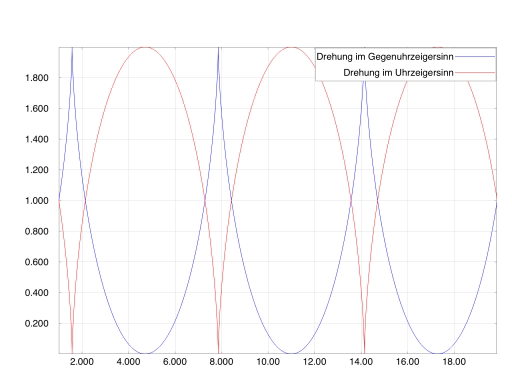Image resolution: width=512 pixels, height=384 pixels.
Task: Click x-axis label 10.00
Action: click(x=268, y=362)
